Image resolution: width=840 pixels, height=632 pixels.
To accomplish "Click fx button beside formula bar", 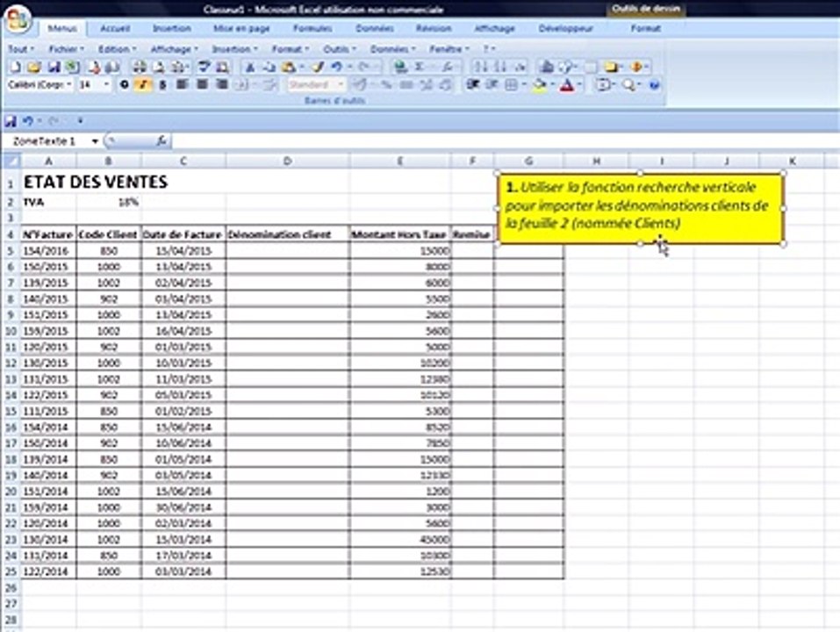I will (161, 140).
